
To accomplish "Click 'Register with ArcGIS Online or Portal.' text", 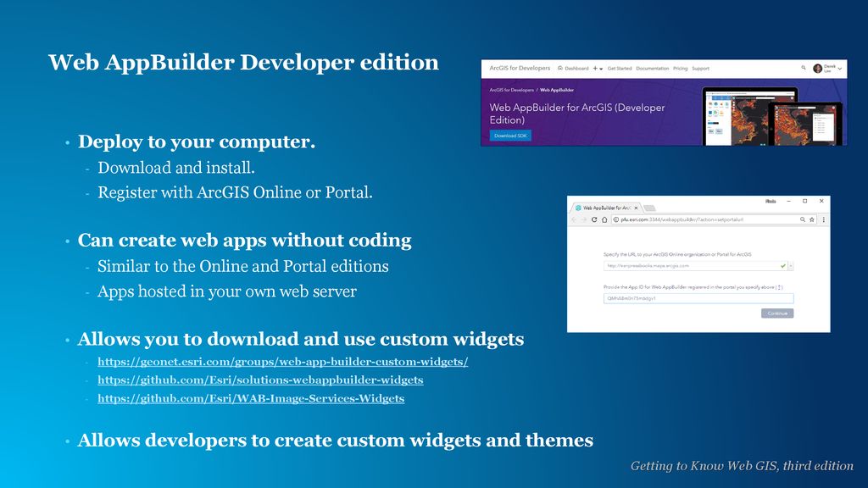I will [x=235, y=192].
